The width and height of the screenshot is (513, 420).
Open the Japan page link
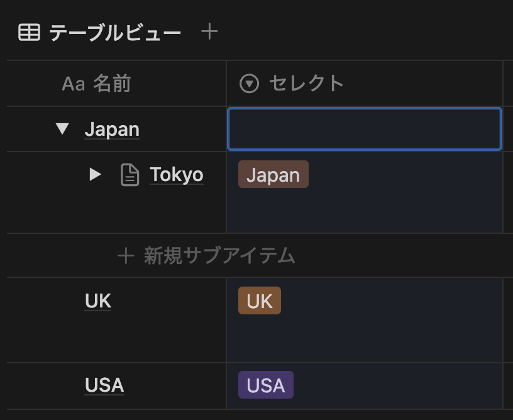(x=112, y=130)
